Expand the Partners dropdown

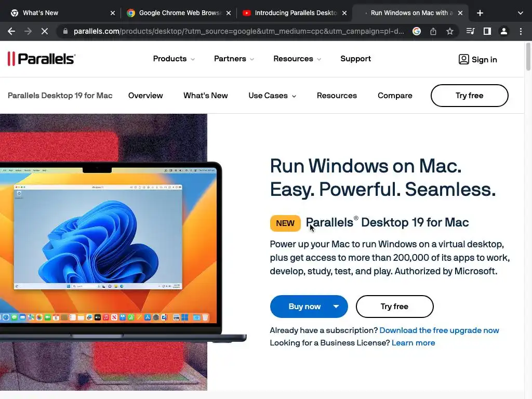click(x=234, y=59)
